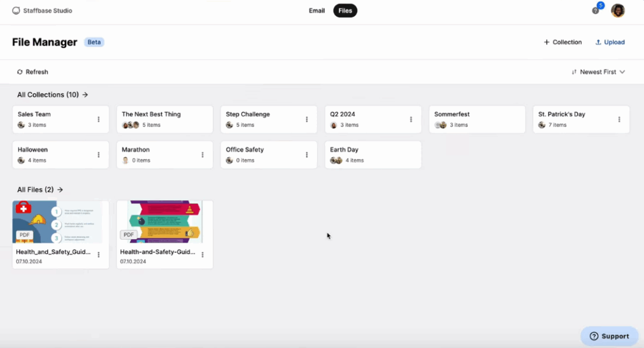Switch to the Email tab
Viewport: 644px width, 348px height.
(316, 11)
